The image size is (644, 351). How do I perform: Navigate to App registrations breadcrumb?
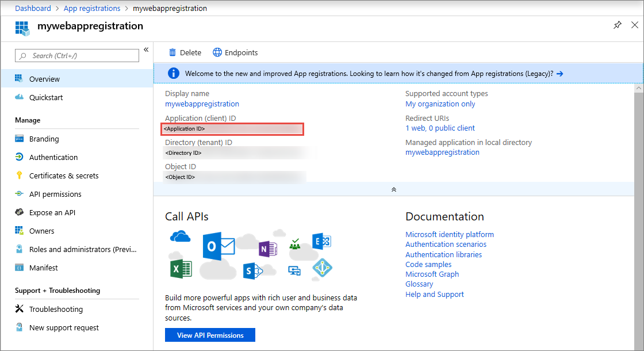[92, 9]
